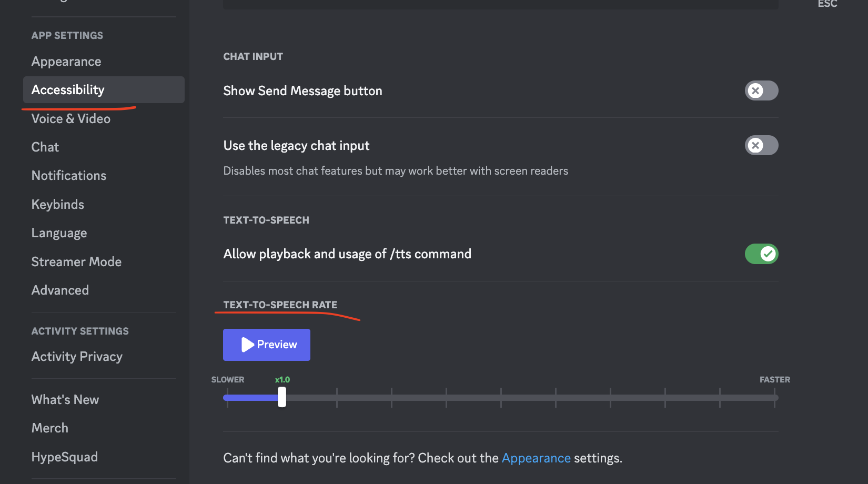Open HypeSquad settings

click(65, 457)
